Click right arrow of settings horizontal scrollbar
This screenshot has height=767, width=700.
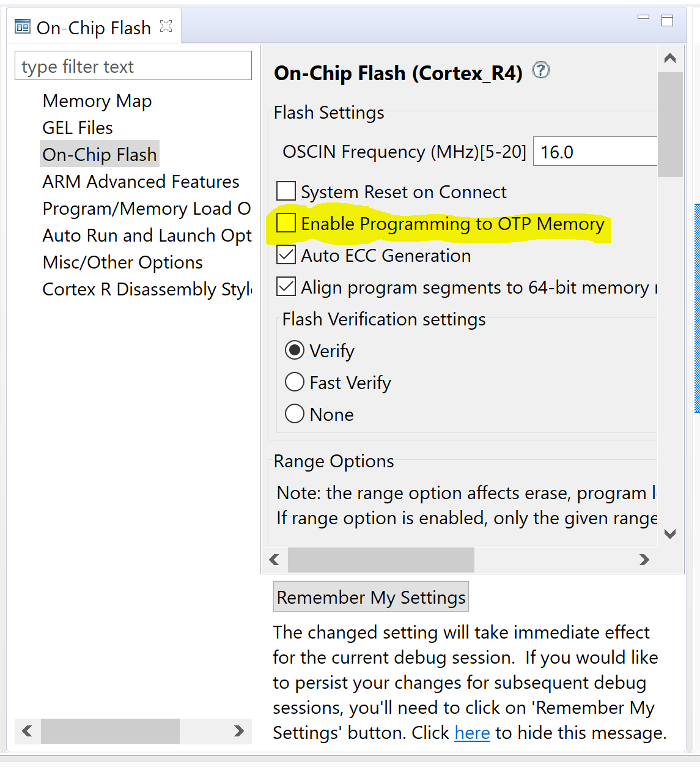[644, 560]
